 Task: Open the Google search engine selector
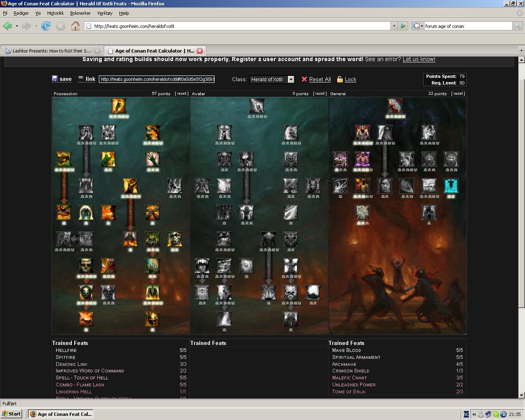(418, 26)
